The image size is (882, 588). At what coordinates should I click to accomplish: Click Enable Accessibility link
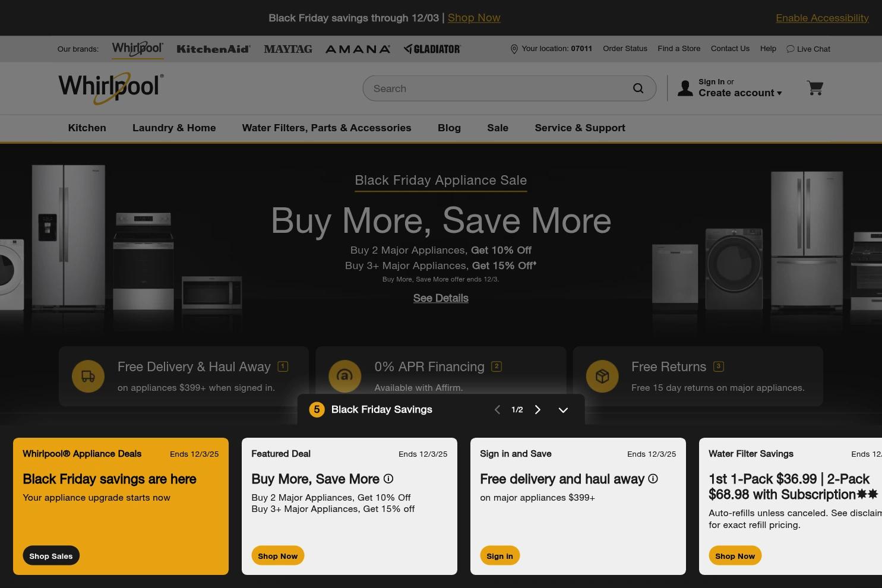823,18
